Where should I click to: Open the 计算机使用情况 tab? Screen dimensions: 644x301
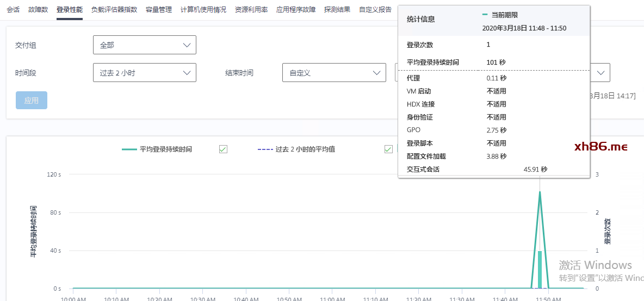[x=203, y=10]
